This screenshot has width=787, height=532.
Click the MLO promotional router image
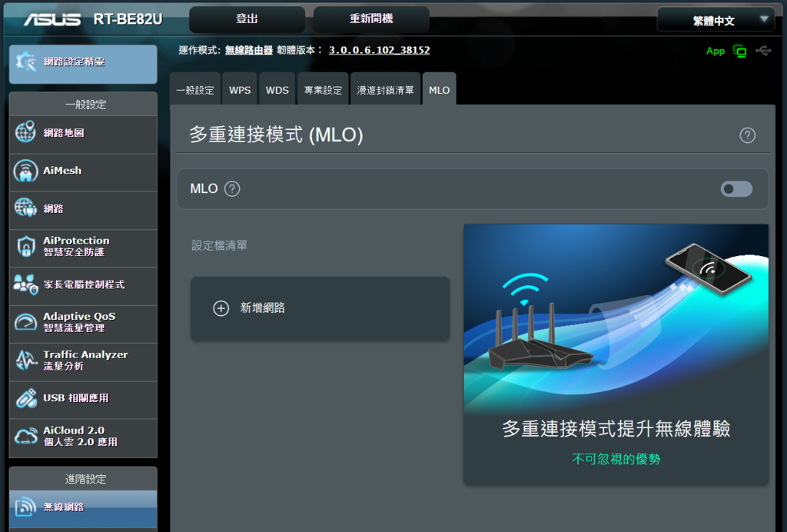(x=616, y=318)
